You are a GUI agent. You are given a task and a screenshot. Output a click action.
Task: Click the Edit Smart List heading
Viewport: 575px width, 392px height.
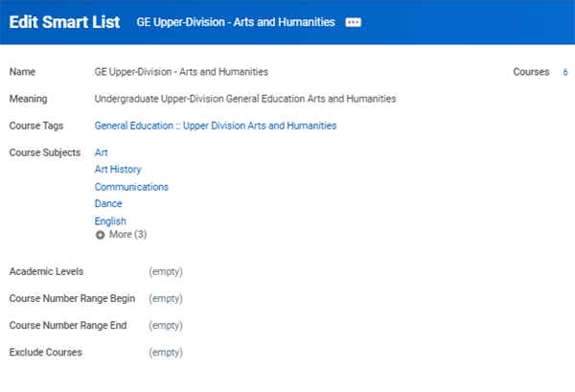tap(64, 22)
